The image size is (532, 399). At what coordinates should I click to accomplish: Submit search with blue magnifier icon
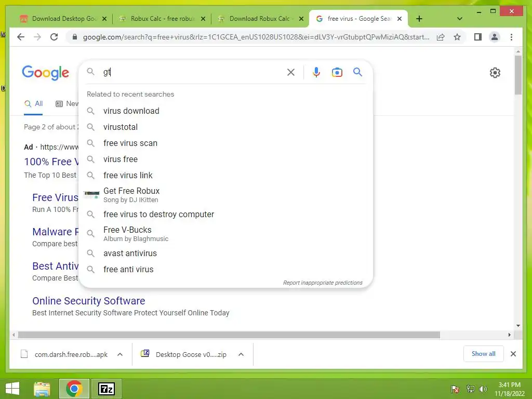pyautogui.click(x=357, y=72)
